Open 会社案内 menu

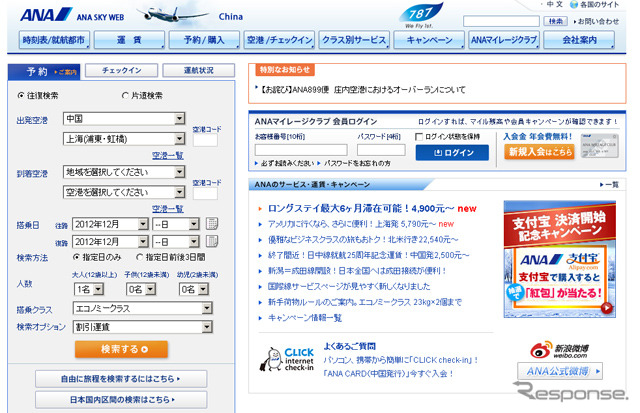click(x=579, y=40)
